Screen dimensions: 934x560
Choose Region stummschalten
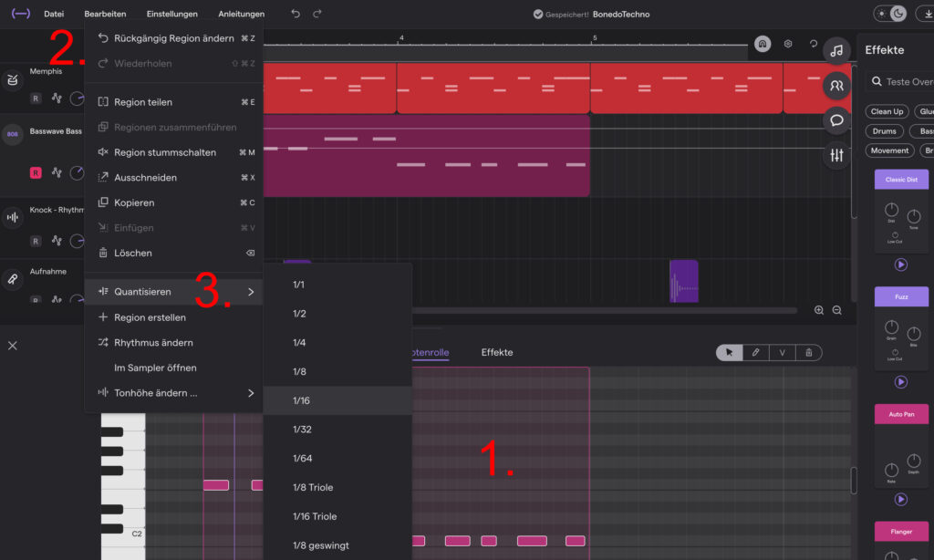coord(173,152)
